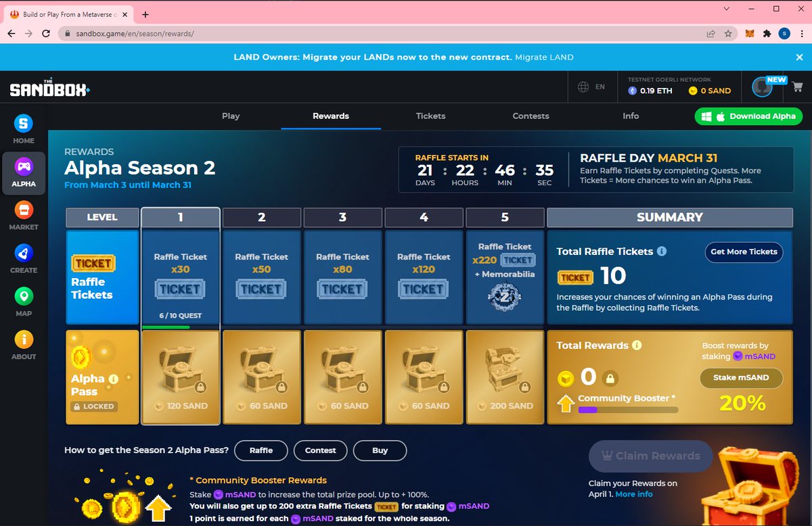This screenshot has width=812, height=526.
Task: Reload the page
Action: coord(46,33)
